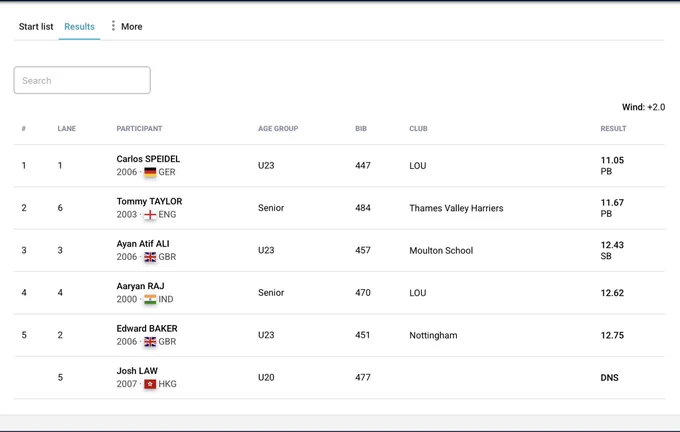Viewport: 680px width, 432px height.
Task: Focus the Search input field
Action: point(82,80)
